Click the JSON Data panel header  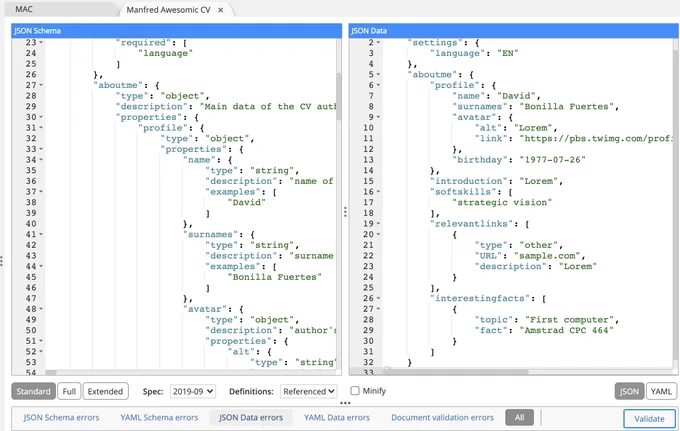[513, 31]
